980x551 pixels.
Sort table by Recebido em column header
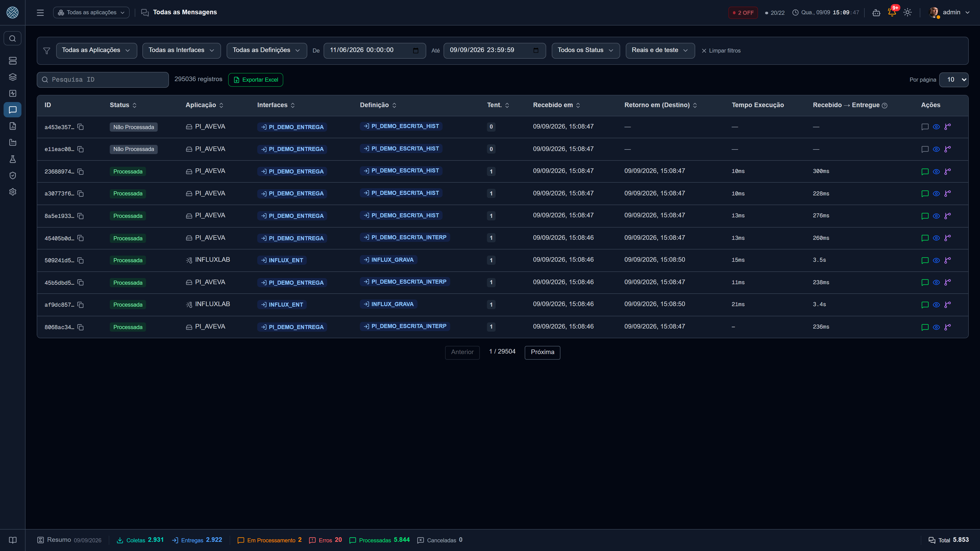point(556,105)
